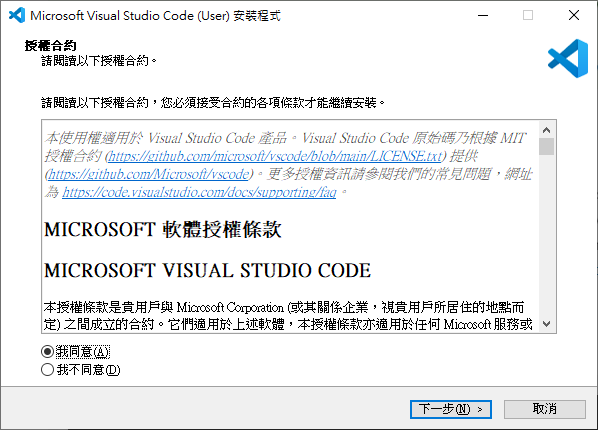Click the 授權合約 page title

point(50,46)
